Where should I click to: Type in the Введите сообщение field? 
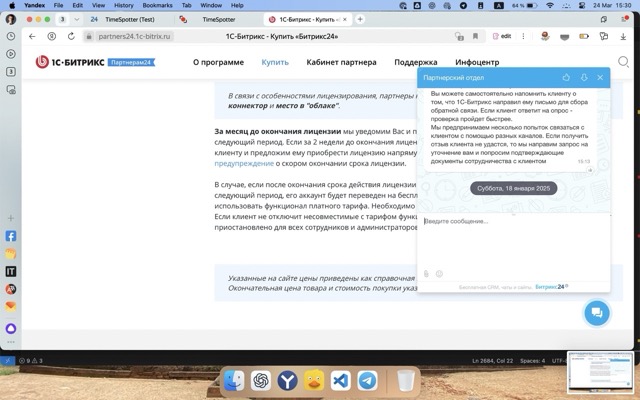point(510,222)
